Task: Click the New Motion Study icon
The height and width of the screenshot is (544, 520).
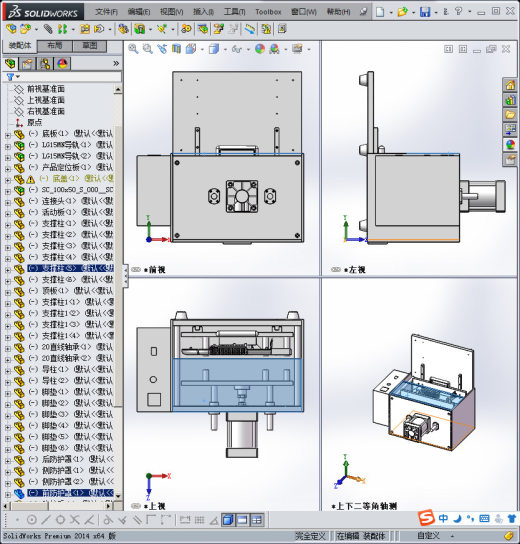Action: (x=186, y=29)
